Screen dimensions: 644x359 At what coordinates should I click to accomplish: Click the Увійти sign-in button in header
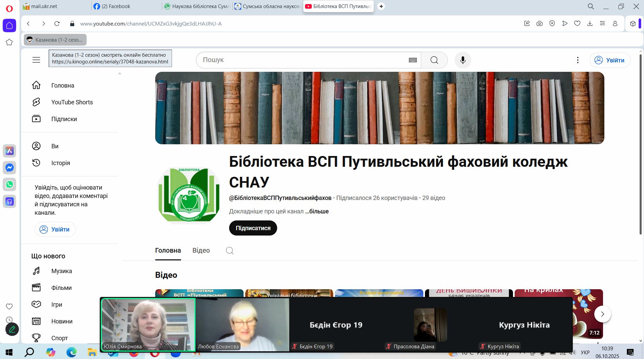610,60
